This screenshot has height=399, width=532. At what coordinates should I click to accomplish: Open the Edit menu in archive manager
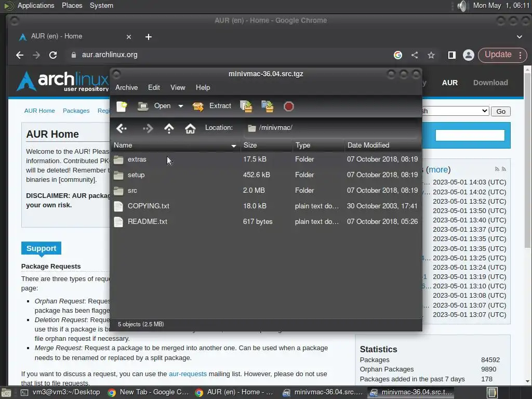pyautogui.click(x=154, y=87)
